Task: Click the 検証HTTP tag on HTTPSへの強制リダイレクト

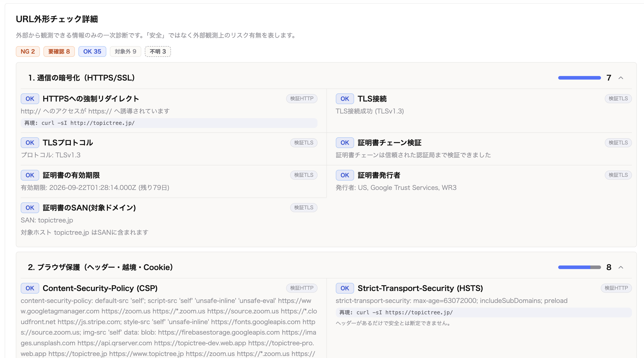Action: [302, 99]
